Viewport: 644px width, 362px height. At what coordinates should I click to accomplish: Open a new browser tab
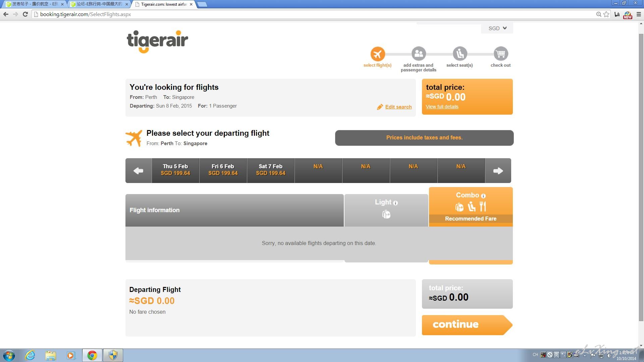coord(202,4)
